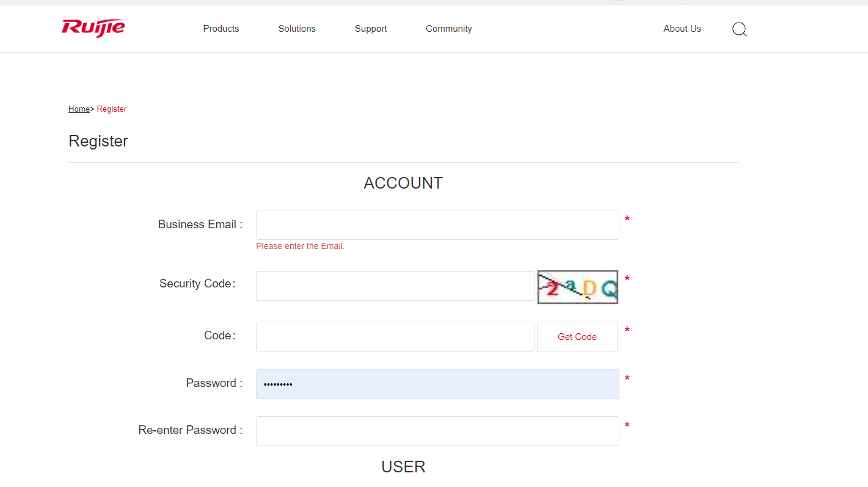Click the Register breadcrumb text
868x487 pixels.
(x=112, y=109)
